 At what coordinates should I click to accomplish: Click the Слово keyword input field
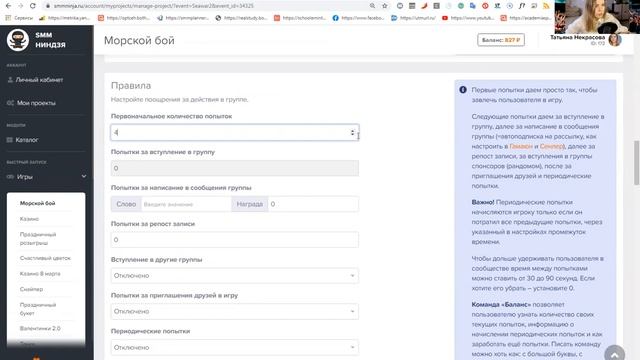pyautogui.click(x=186, y=204)
